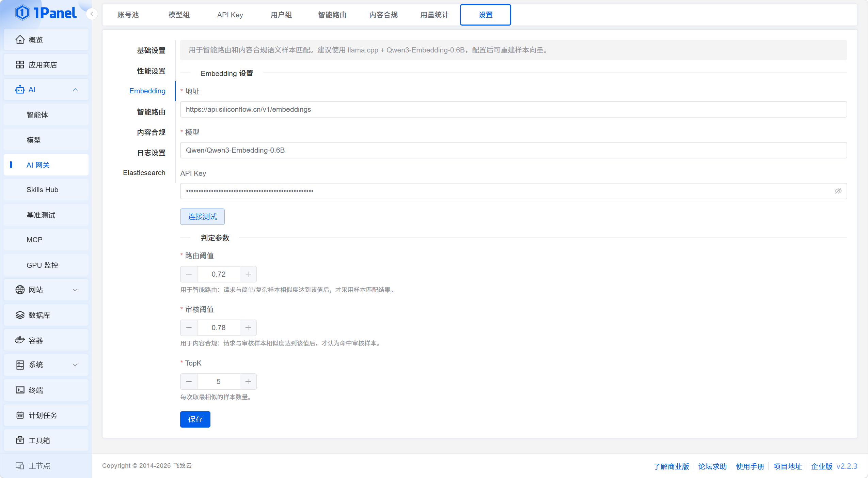Select Elasticsearch in the settings list
This screenshot has height=478, width=868.
pos(144,173)
